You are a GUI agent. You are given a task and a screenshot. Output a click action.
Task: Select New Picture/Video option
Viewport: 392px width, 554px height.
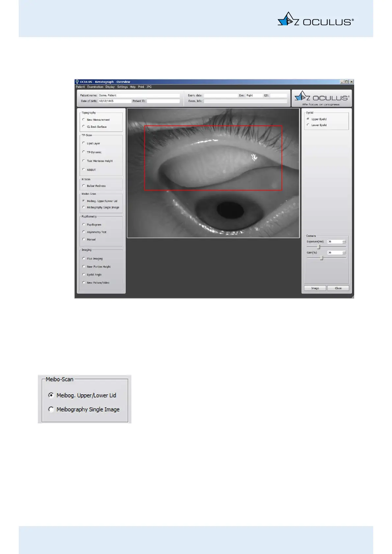tap(84, 282)
